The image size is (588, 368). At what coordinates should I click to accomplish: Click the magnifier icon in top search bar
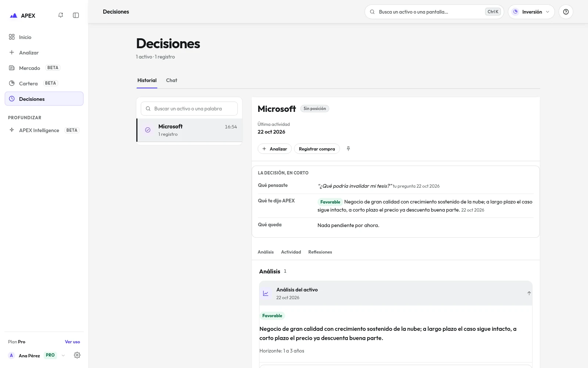372,12
